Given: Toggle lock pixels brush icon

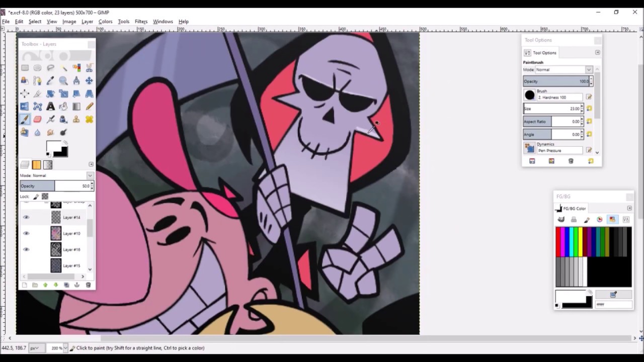Looking at the screenshot, I should pos(37,197).
